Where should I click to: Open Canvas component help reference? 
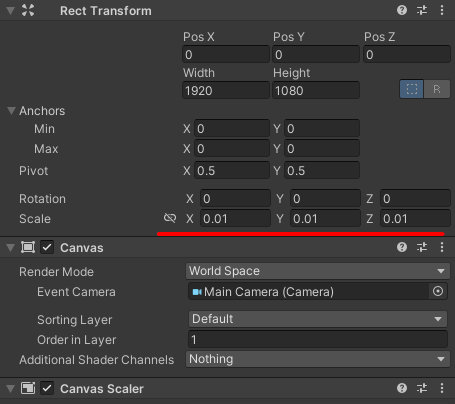click(402, 247)
